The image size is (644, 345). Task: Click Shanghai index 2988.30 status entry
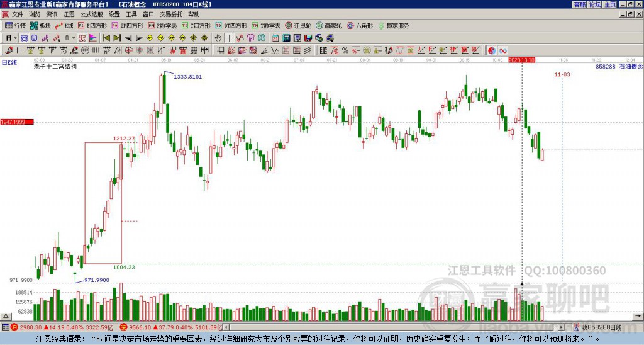[62, 327]
